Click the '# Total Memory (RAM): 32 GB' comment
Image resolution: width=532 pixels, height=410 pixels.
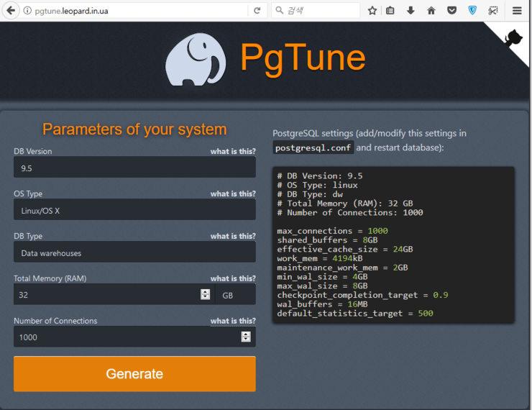[344, 204]
